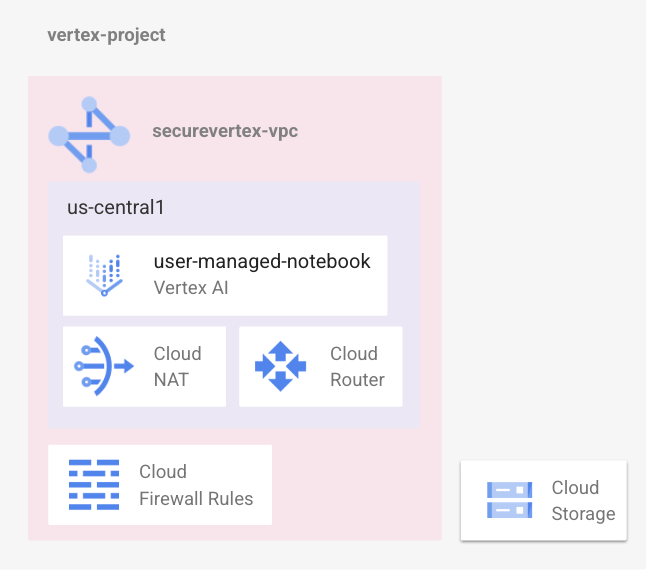Click the Cloud Storage label text

[x=583, y=500]
